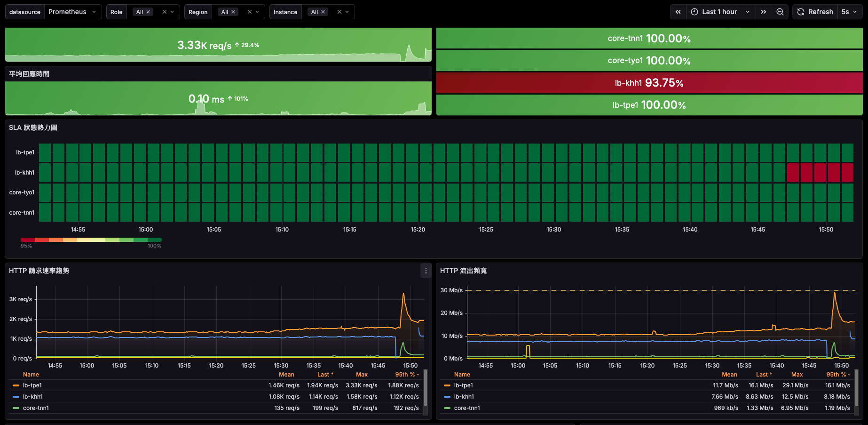Open the Last 1 hour time picker
Screen dimensions: 868x425
721,12
